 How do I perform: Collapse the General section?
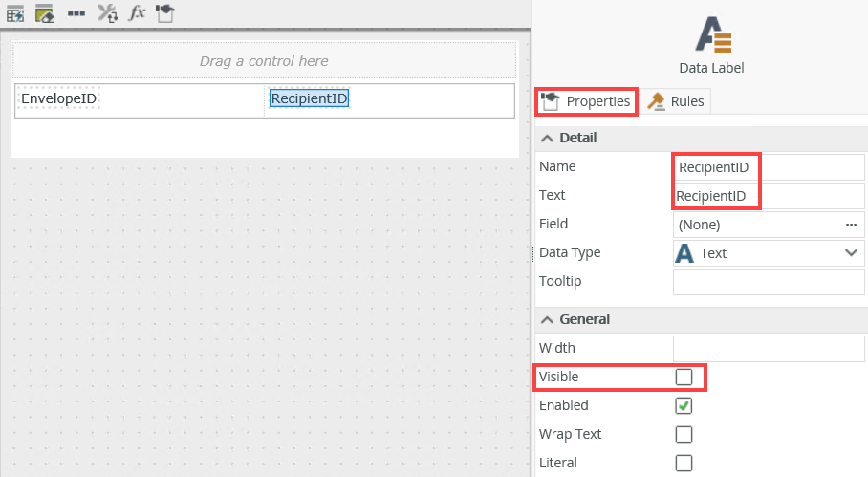[548, 319]
